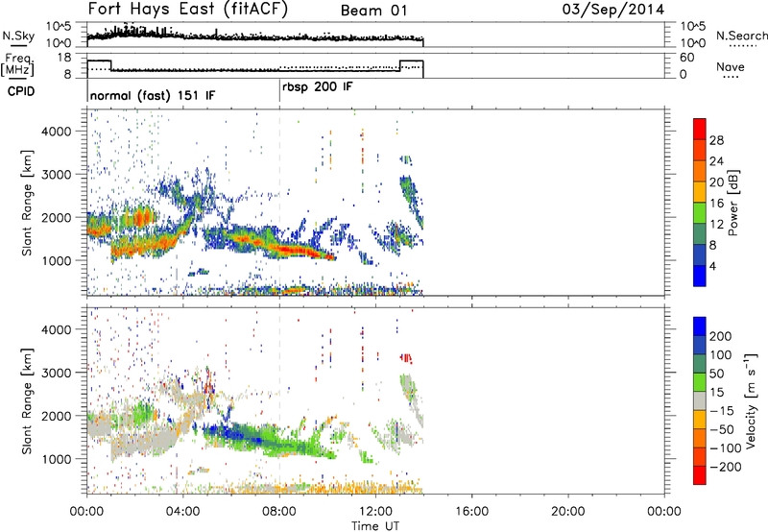
Task: Click the red bottom of velocity colorbar
Action: tap(700, 475)
